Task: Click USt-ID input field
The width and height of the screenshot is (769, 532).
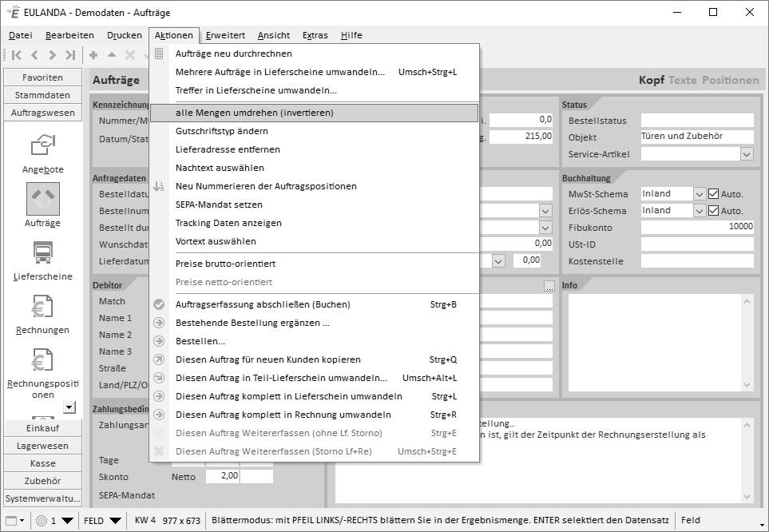Action: pyautogui.click(x=697, y=244)
